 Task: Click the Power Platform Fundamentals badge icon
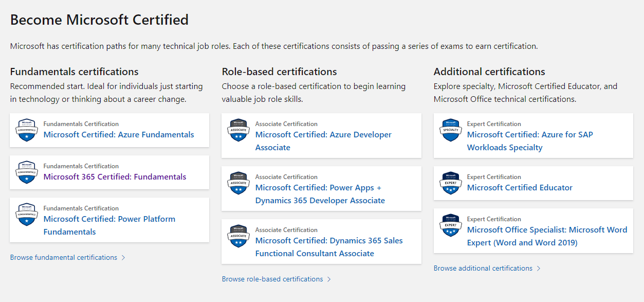[x=27, y=215]
